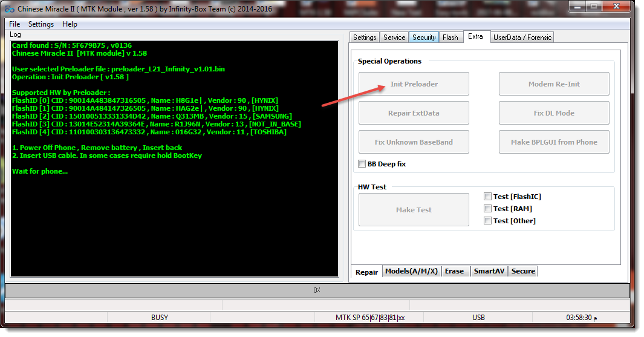Open the SmartAV bottom tab
This screenshot has width=644, height=337.
(489, 271)
